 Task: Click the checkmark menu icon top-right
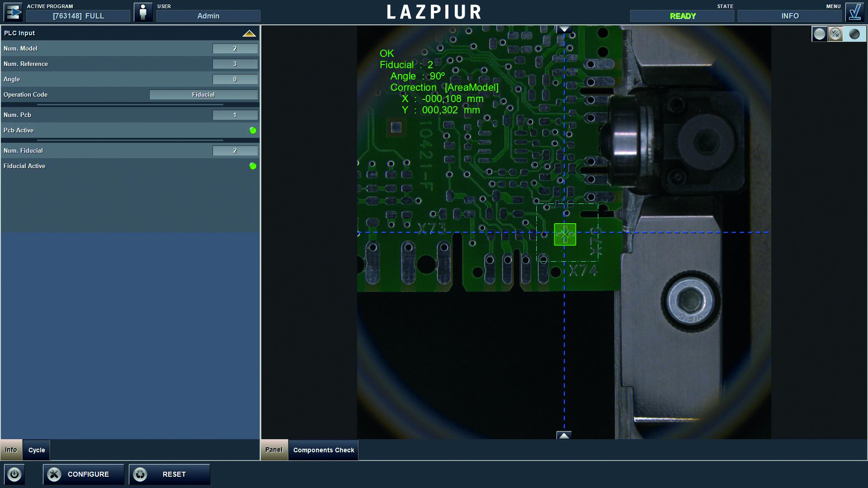coord(854,12)
